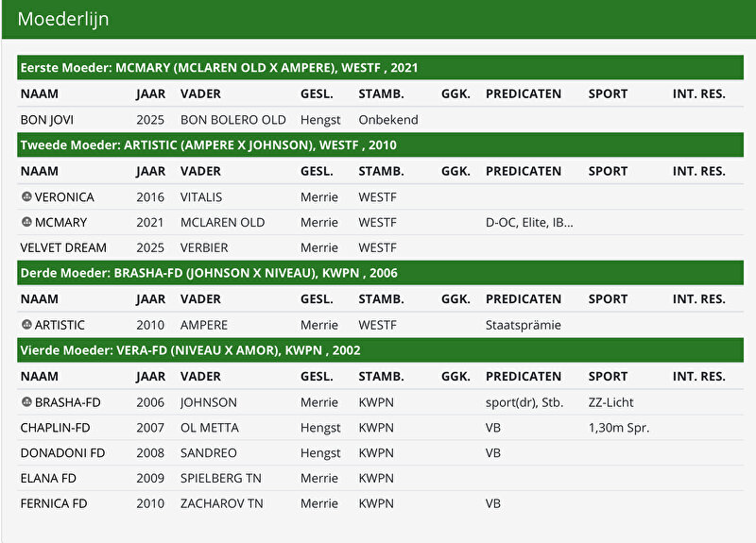756x543 pixels.
Task: Click the Eerste Moeder MCMARY header bar
Action: click(x=219, y=68)
